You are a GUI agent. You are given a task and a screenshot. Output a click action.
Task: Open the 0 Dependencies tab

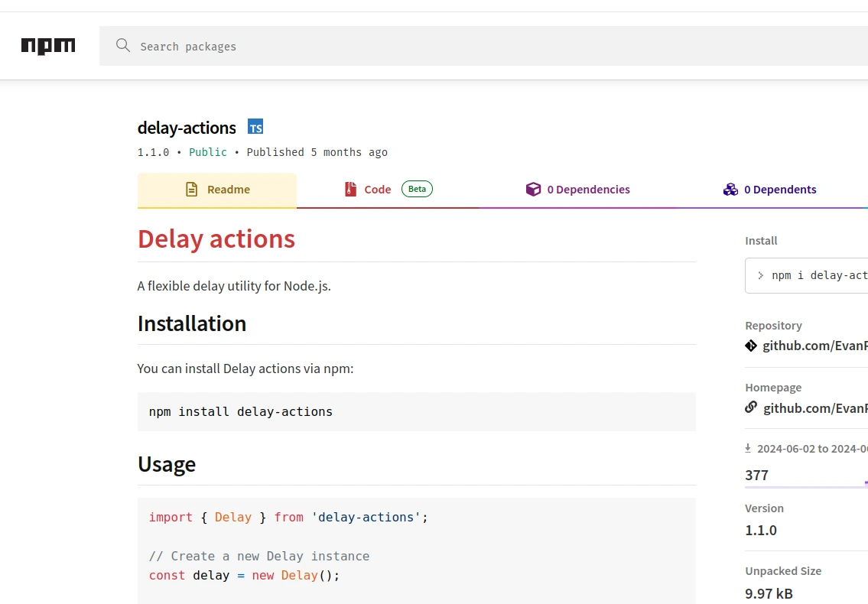(578, 190)
